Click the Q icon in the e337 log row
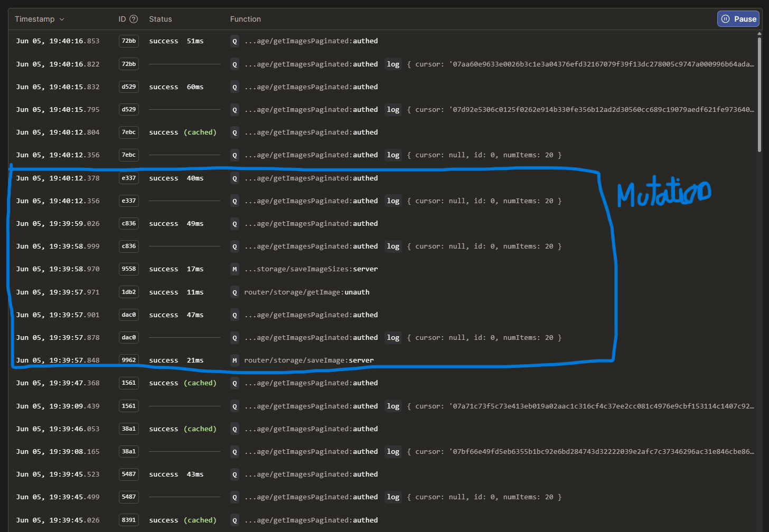This screenshot has height=532, width=769. 235,201
